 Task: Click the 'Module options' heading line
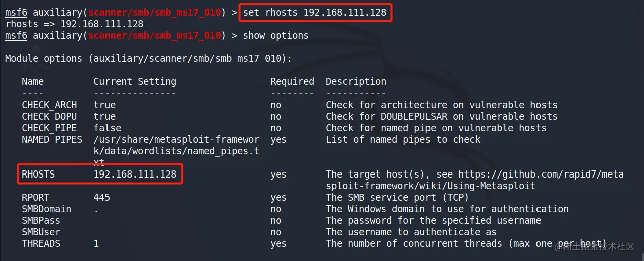coord(148,59)
